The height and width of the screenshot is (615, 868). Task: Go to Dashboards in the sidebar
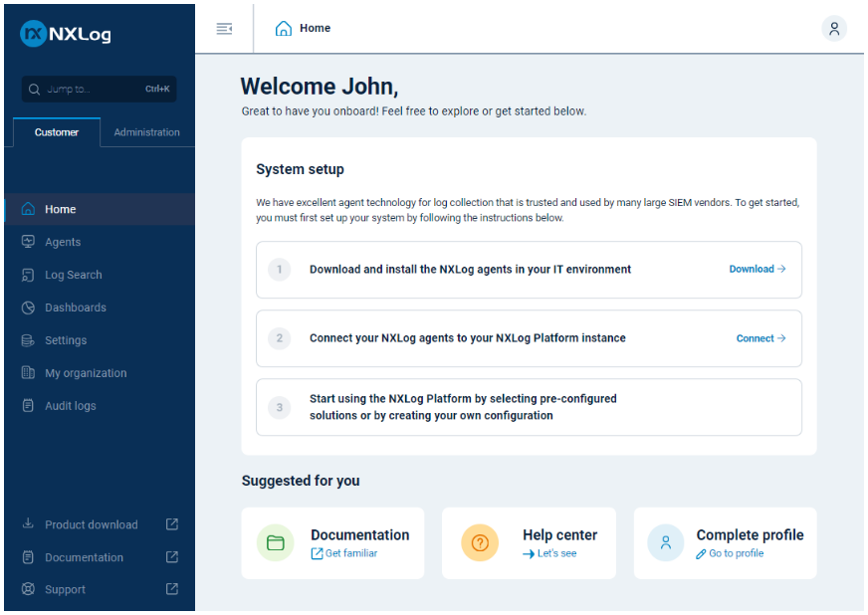coord(100,307)
